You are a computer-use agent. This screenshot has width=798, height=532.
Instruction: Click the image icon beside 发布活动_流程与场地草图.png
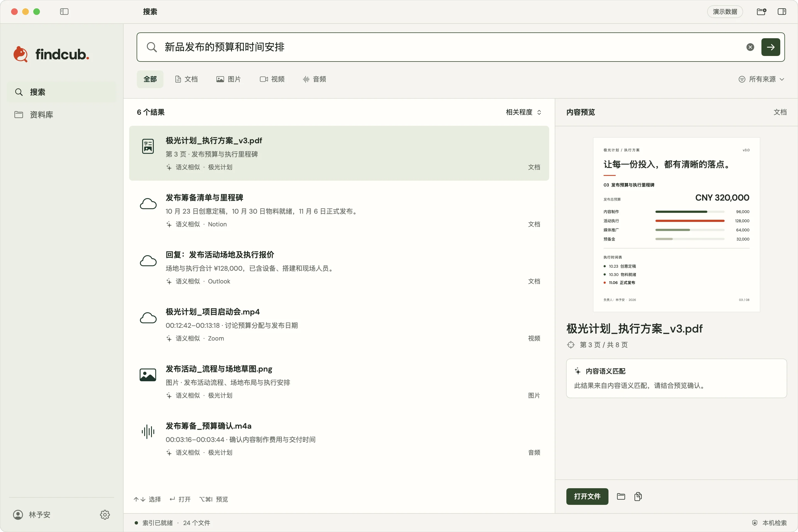tap(148, 375)
